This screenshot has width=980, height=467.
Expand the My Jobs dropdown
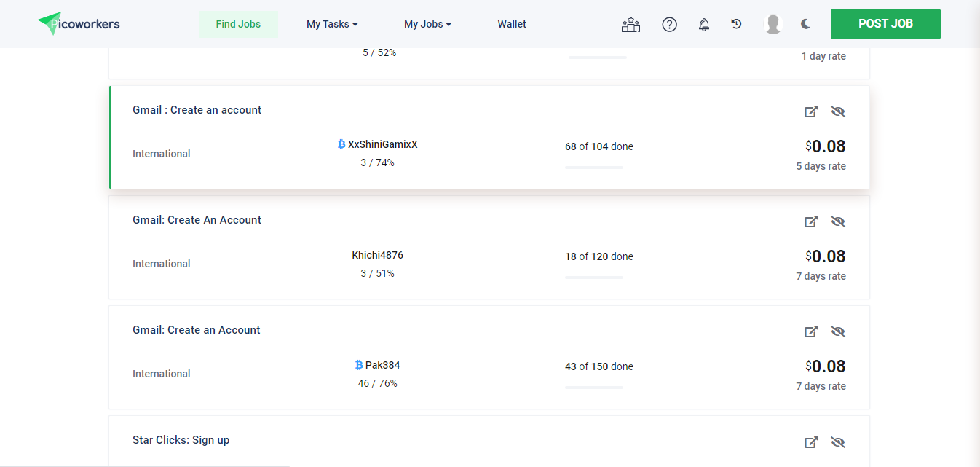click(x=428, y=24)
